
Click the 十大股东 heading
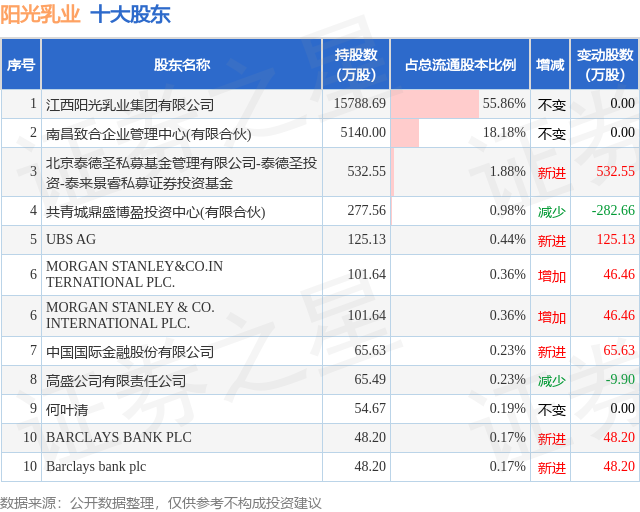pyautogui.click(x=131, y=14)
